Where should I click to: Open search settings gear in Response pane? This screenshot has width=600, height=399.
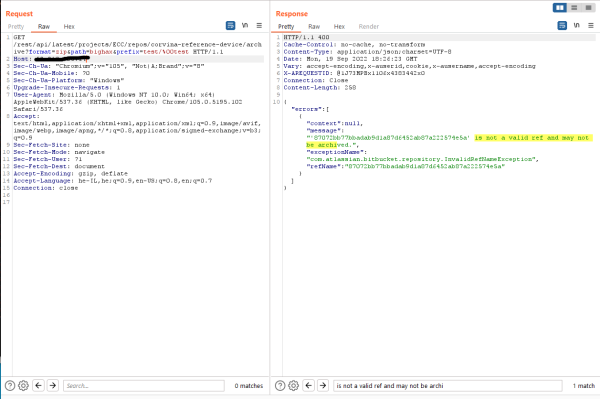[x=293, y=386]
